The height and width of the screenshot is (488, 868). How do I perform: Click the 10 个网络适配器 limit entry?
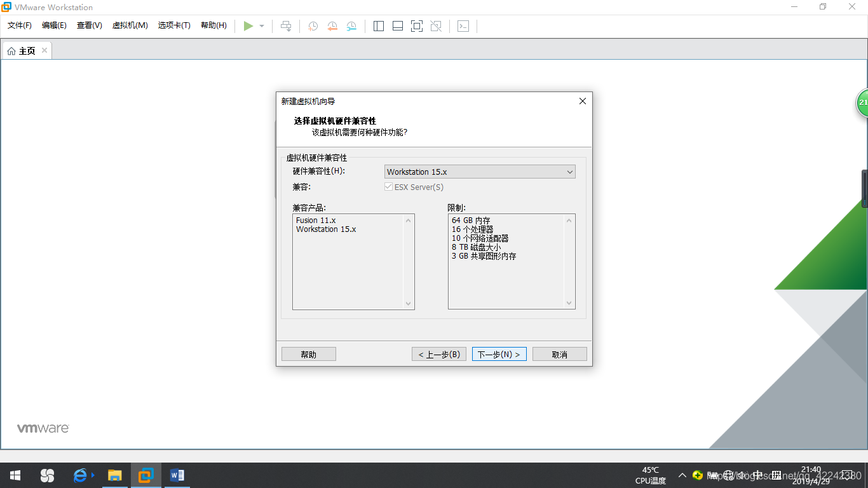(480, 238)
